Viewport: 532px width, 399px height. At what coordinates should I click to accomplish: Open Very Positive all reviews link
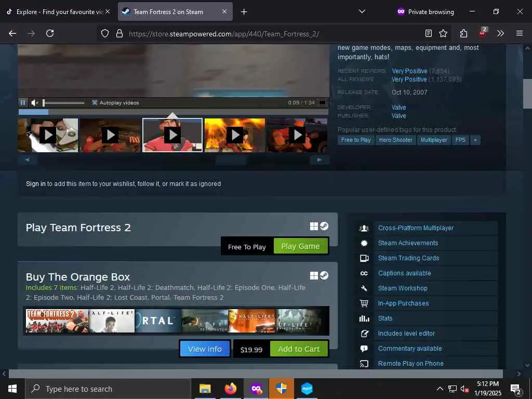pos(409,79)
